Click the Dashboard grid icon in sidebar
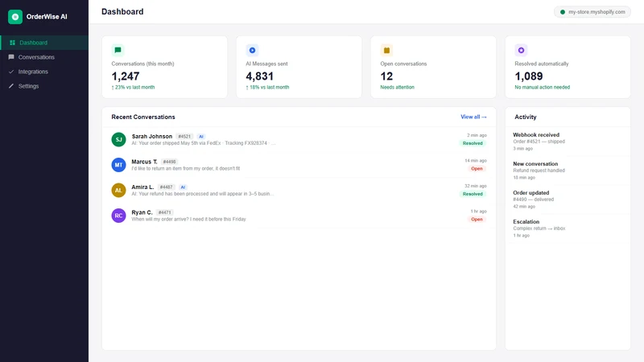Image resolution: width=644 pixels, height=362 pixels. pyautogui.click(x=12, y=43)
